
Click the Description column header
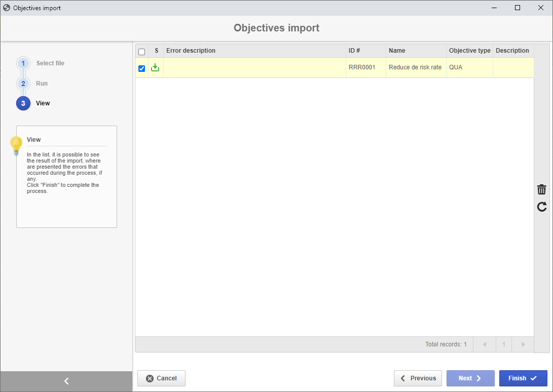[x=513, y=51]
